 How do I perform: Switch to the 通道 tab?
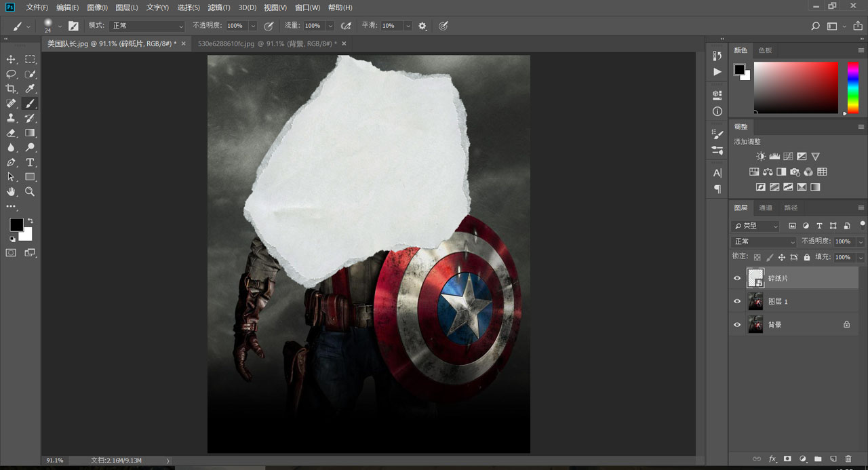coord(766,208)
